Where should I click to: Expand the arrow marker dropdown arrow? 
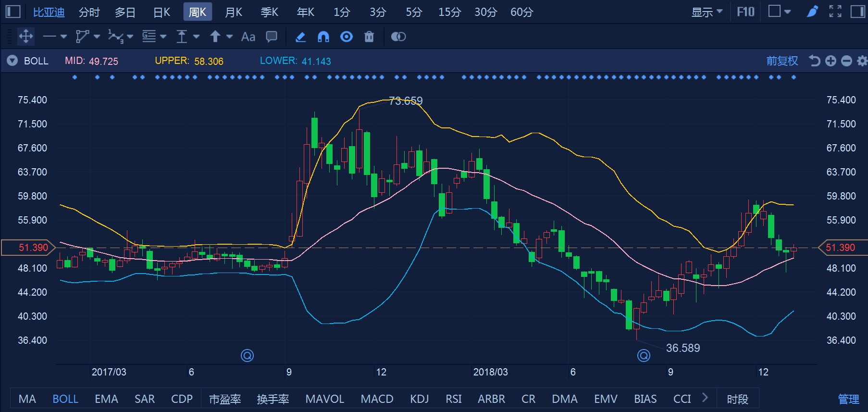(x=229, y=37)
